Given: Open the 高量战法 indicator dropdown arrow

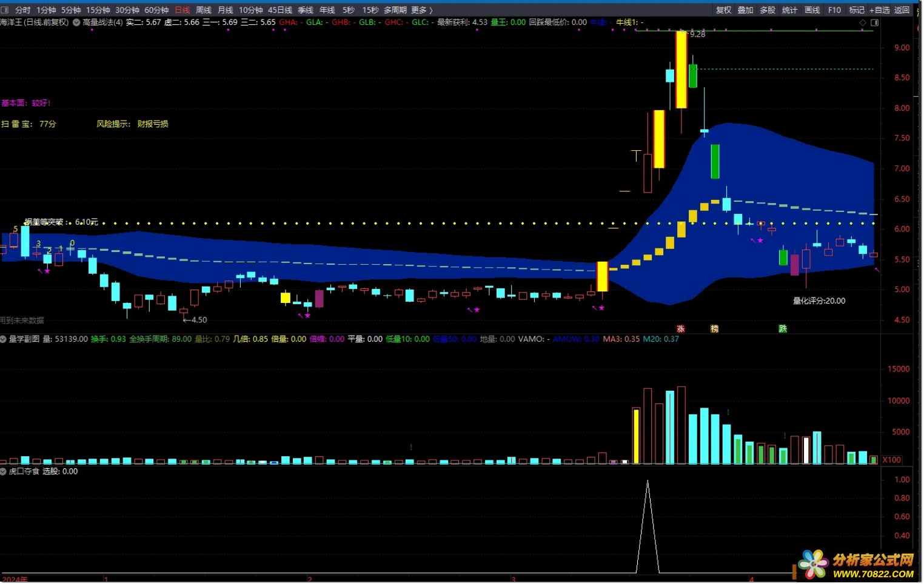Looking at the screenshot, I should pos(76,22).
